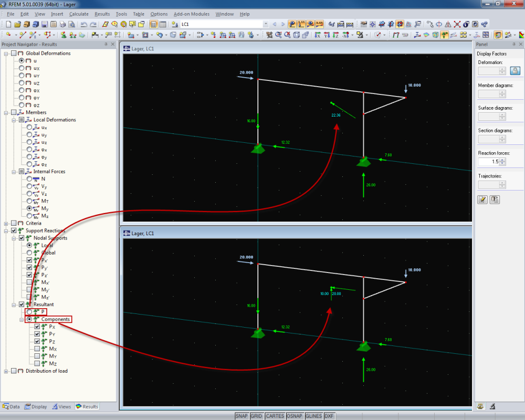This screenshot has height=420, width=525.
Task: Expand the Distribution of load node
Action: (x=6, y=371)
